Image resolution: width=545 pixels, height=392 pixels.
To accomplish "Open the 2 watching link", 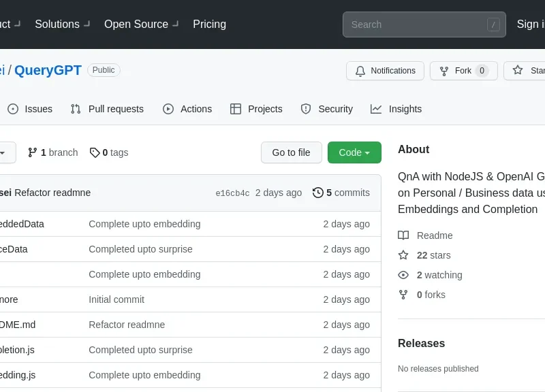I will point(430,275).
